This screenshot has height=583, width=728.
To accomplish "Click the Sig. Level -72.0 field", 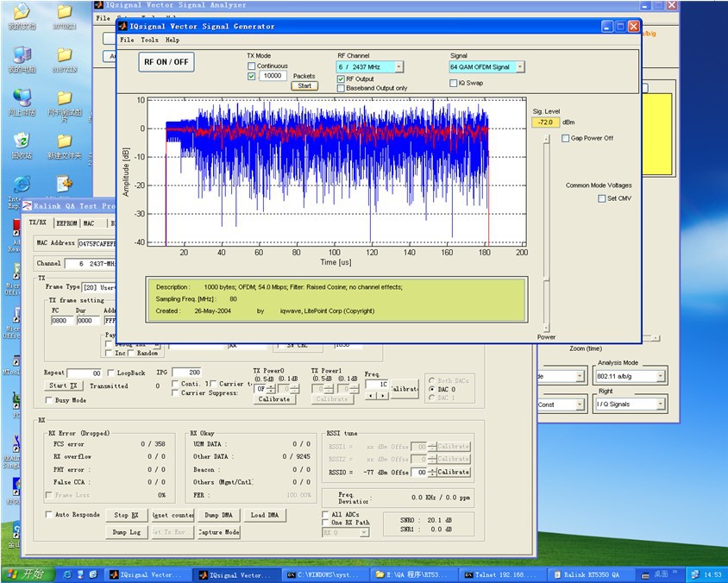I will click(545, 122).
